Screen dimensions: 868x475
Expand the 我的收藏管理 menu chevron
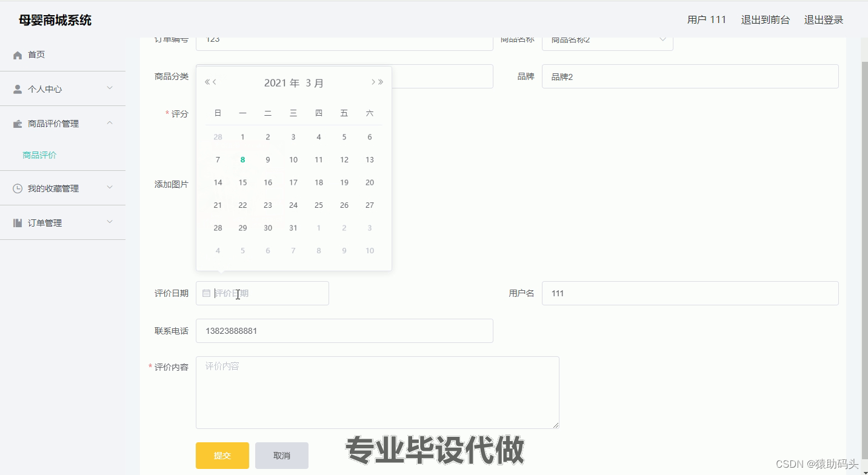pos(110,188)
